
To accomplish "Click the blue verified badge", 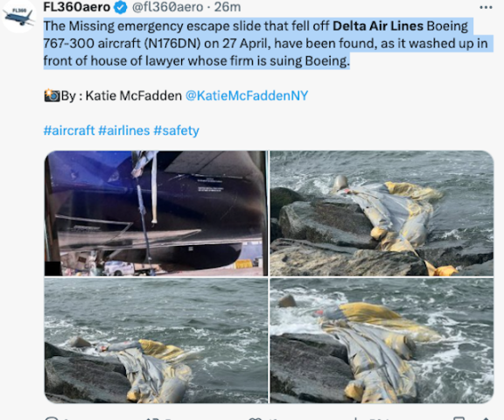I will pyautogui.click(x=121, y=7).
